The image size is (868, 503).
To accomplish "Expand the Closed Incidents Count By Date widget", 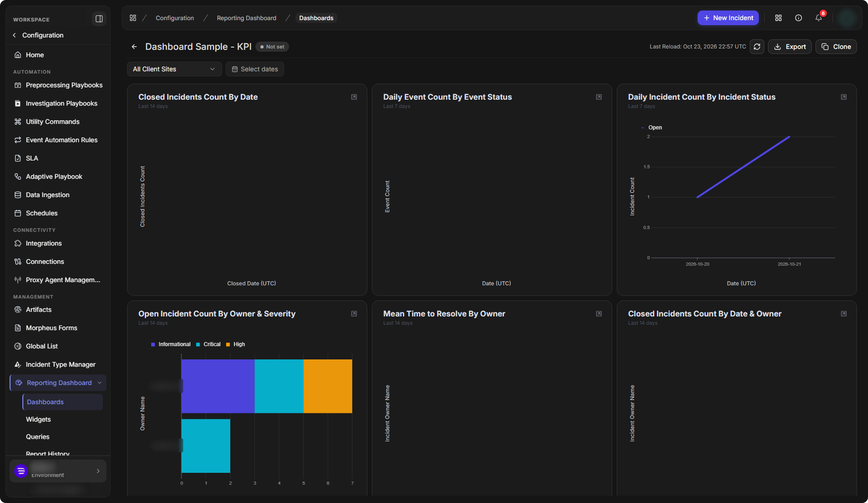I will click(354, 97).
